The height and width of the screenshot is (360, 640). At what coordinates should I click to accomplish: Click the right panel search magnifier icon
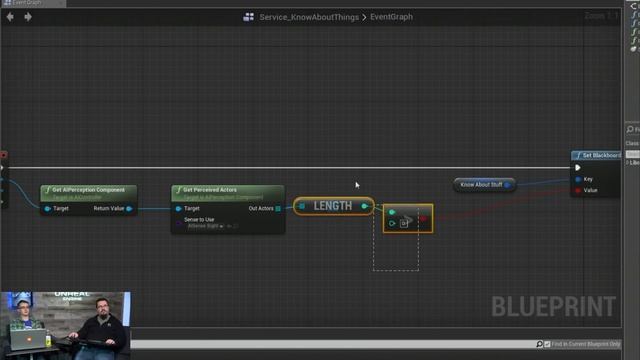coord(630,129)
